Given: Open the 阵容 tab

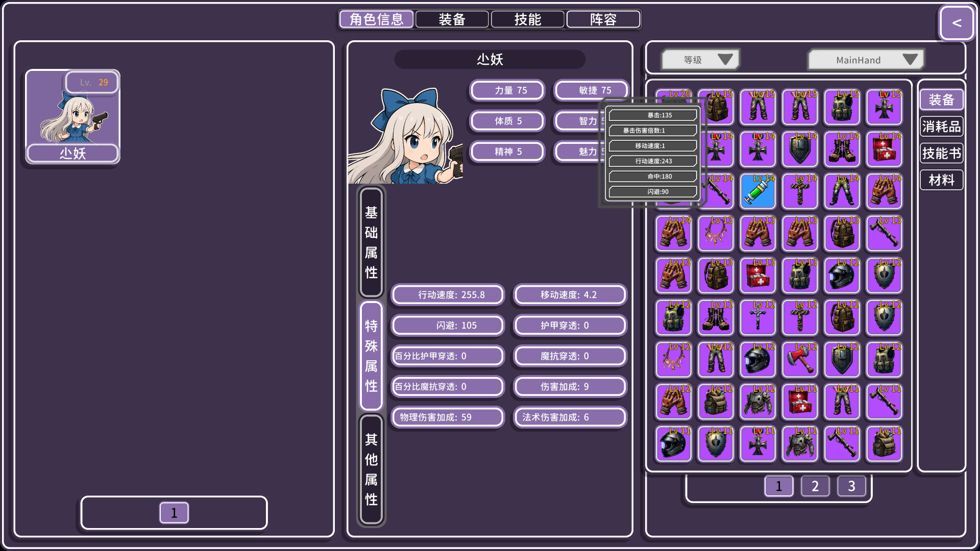Looking at the screenshot, I should click(603, 19).
